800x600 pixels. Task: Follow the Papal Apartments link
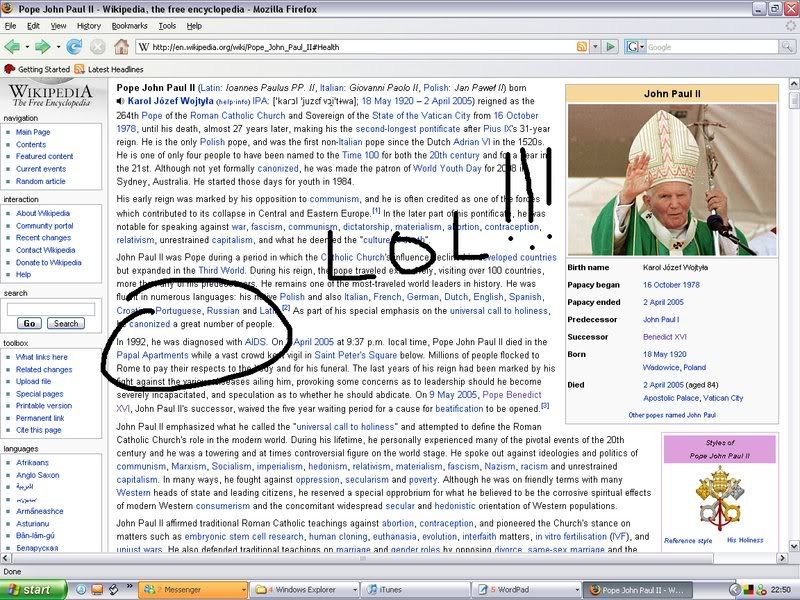(153, 355)
